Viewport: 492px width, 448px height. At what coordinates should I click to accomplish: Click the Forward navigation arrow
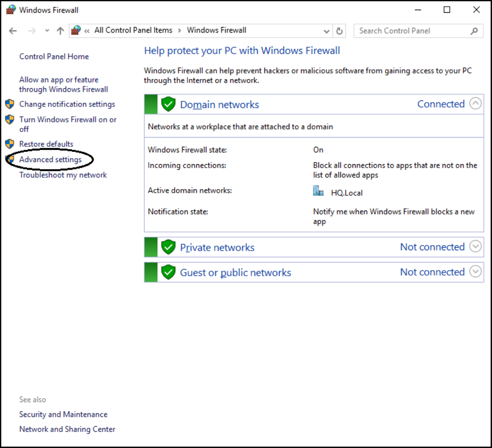[32, 31]
